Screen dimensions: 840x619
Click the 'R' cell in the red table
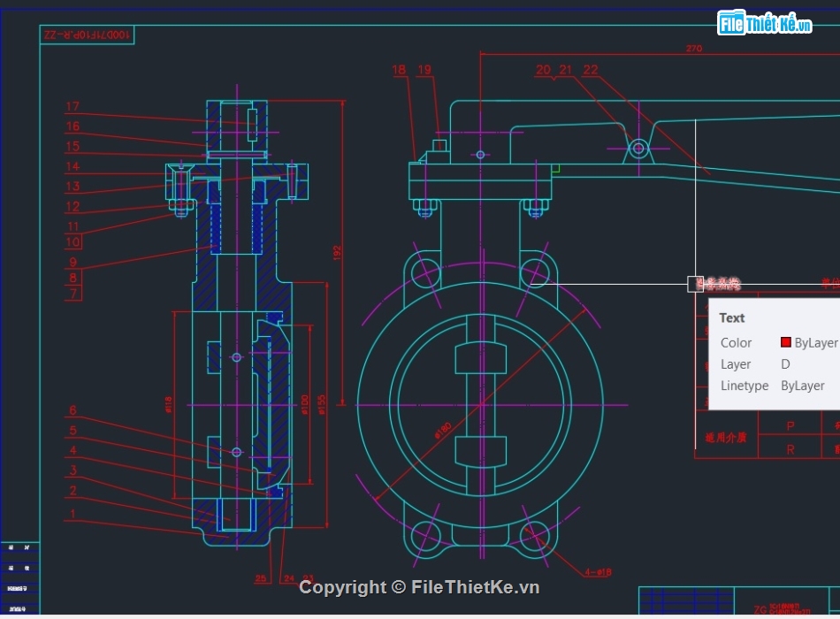790,449
